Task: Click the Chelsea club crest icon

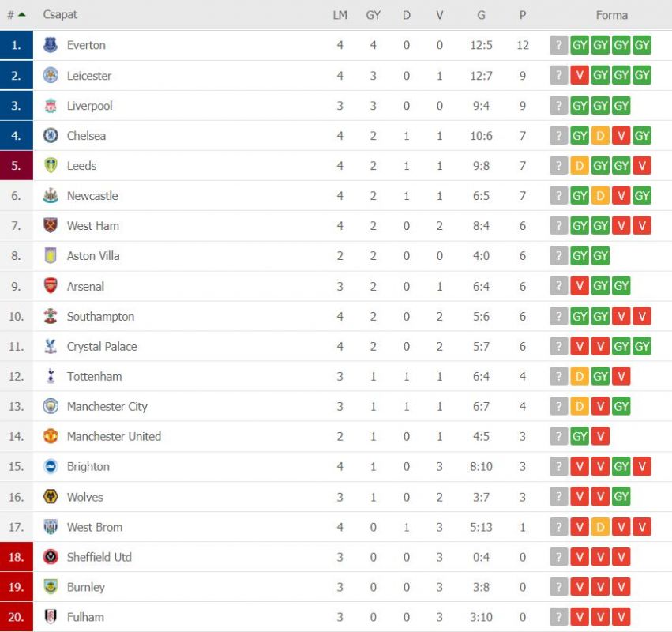Action: click(51, 136)
